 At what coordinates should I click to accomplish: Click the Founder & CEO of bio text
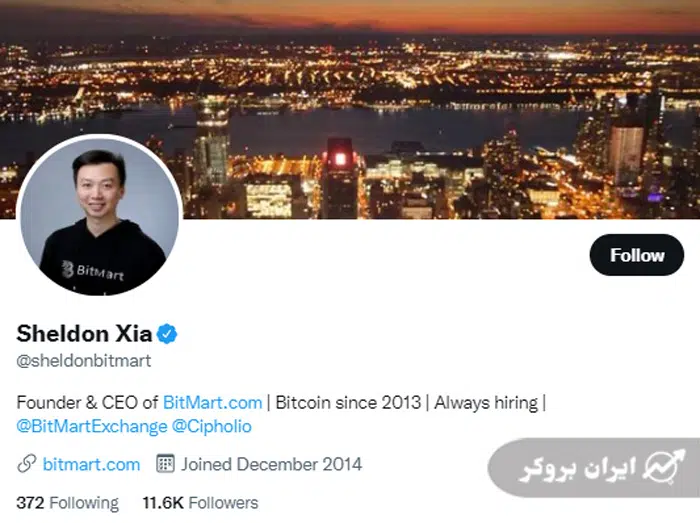click(x=87, y=402)
